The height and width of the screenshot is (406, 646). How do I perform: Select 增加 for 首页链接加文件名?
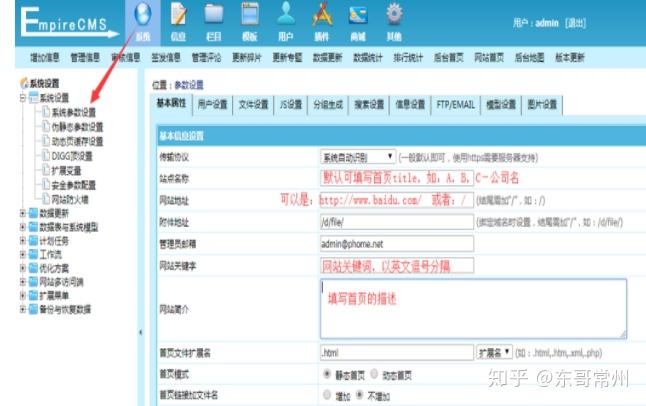(x=327, y=395)
